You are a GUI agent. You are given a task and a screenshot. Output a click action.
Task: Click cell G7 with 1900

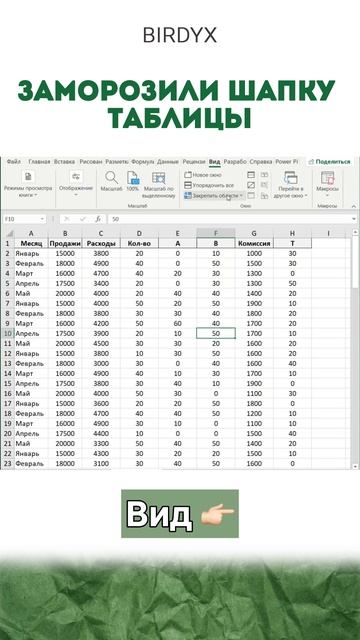(254, 304)
